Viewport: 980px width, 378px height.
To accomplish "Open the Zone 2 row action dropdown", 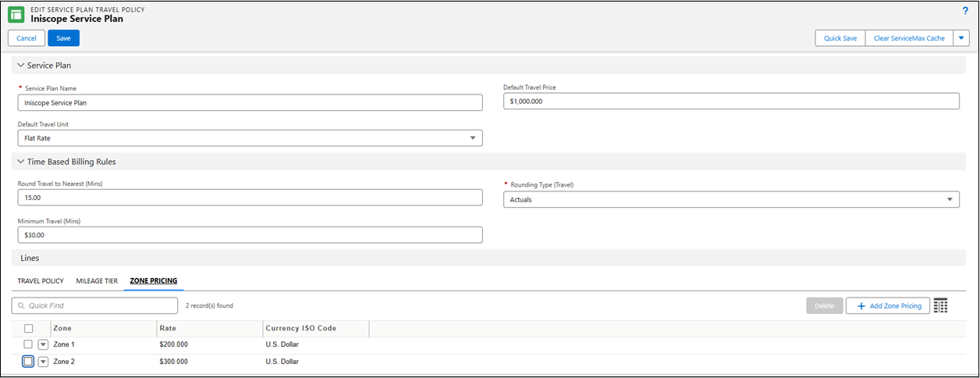I will [44, 362].
